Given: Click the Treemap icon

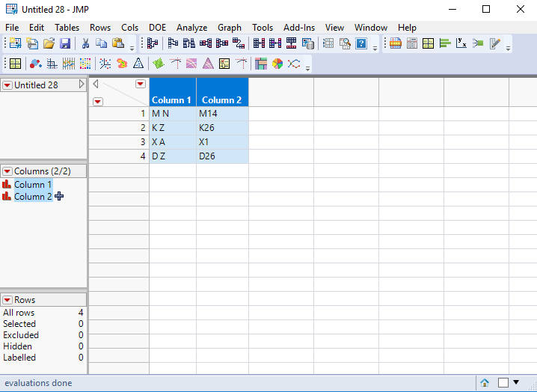Looking at the screenshot, I should [x=261, y=64].
